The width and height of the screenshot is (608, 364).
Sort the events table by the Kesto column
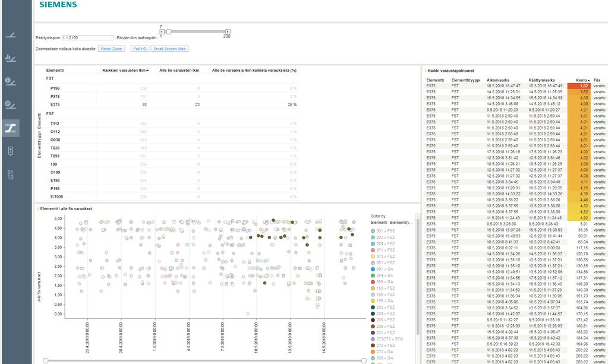click(582, 80)
